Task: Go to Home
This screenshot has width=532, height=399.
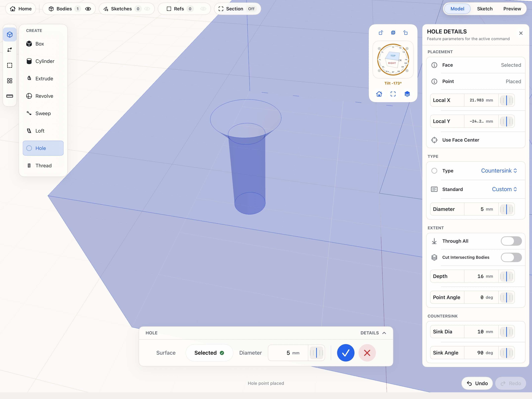Action: [x=21, y=9]
